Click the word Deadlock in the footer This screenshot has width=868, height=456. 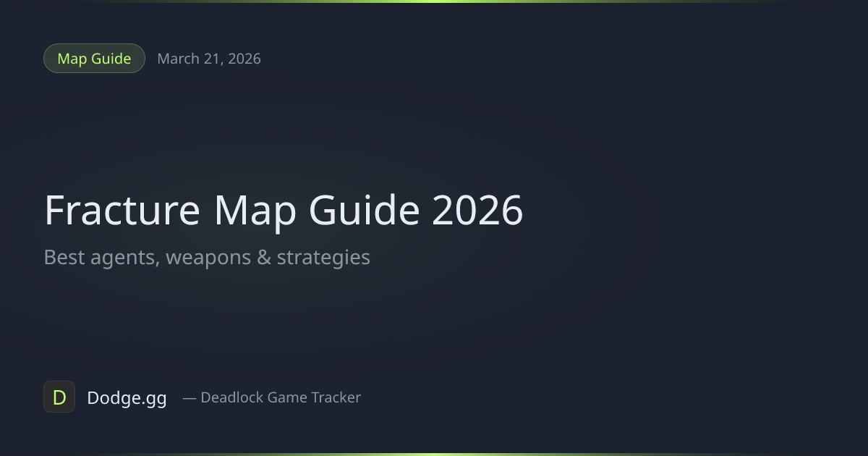[232, 397]
